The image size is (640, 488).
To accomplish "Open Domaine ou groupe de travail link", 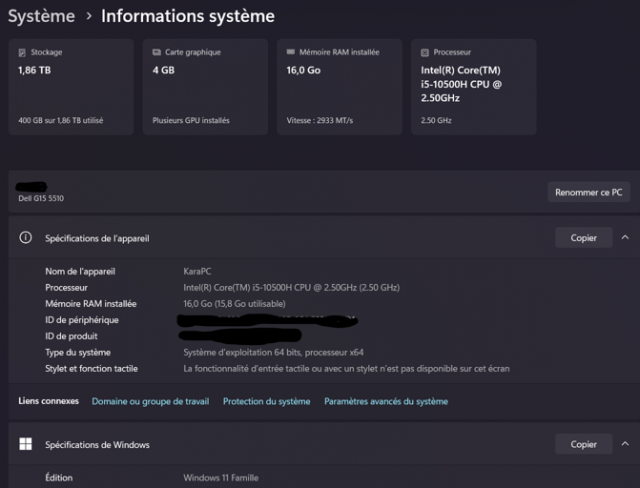I will point(150,401).
